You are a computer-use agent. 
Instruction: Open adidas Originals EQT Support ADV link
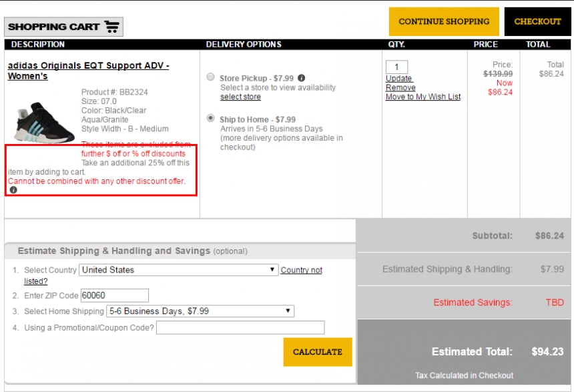(x=88, y=71)
